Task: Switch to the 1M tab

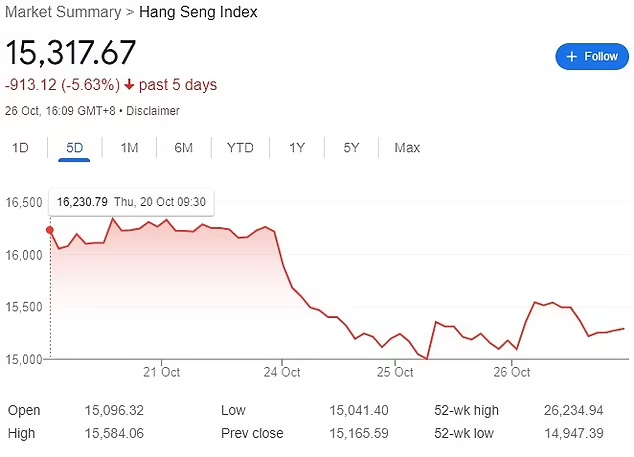Action: coord(129,148)
